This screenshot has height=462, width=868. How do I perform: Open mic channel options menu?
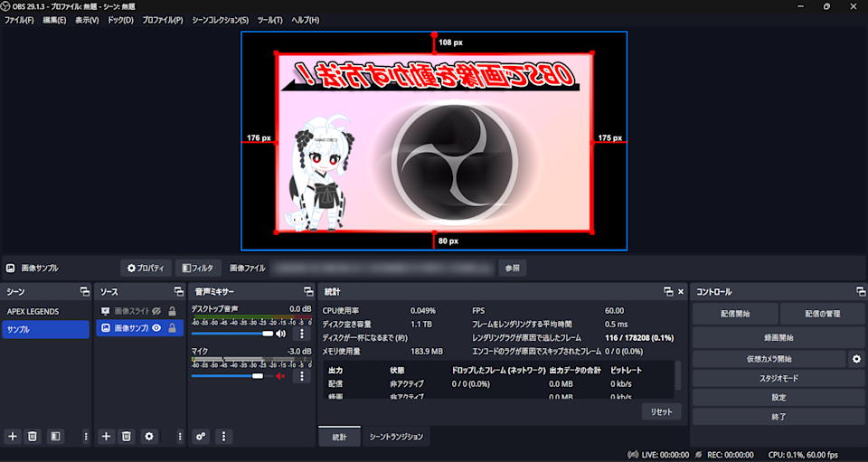point(302,376)
